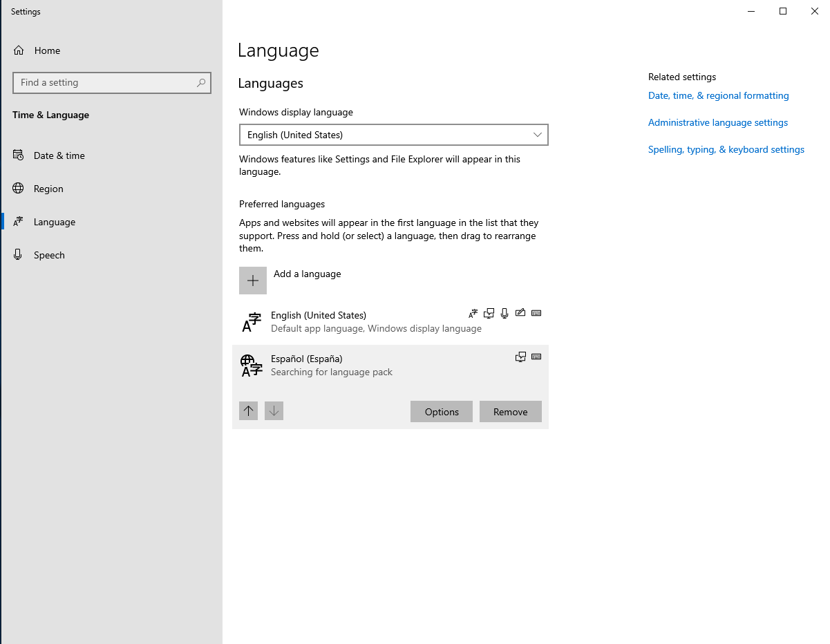830x644 pixels.
Task: Minimize the Settings window
Action: click(x=751, y=11)
